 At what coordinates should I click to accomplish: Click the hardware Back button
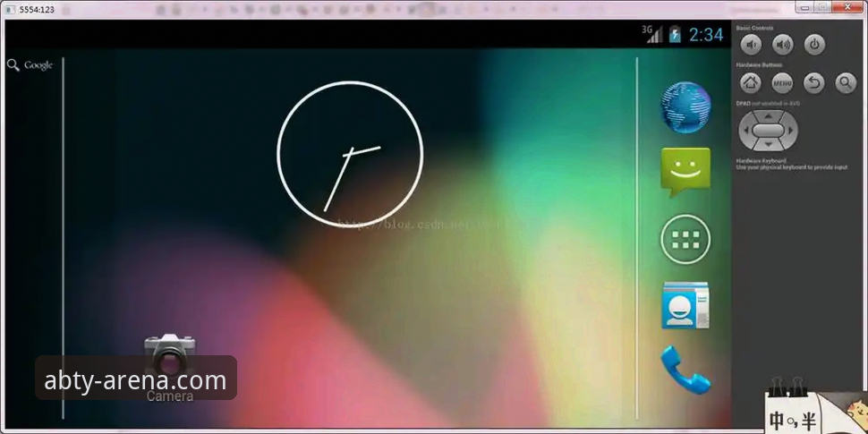814,83
